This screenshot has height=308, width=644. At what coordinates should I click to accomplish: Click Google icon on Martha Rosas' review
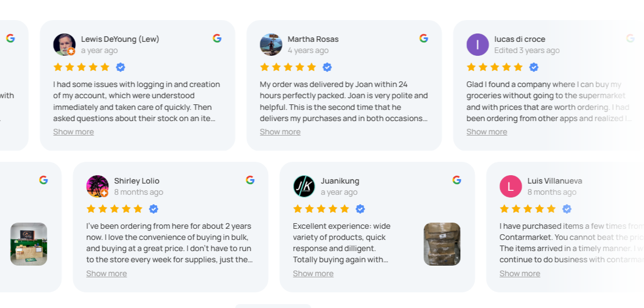[x=424, y=38]
